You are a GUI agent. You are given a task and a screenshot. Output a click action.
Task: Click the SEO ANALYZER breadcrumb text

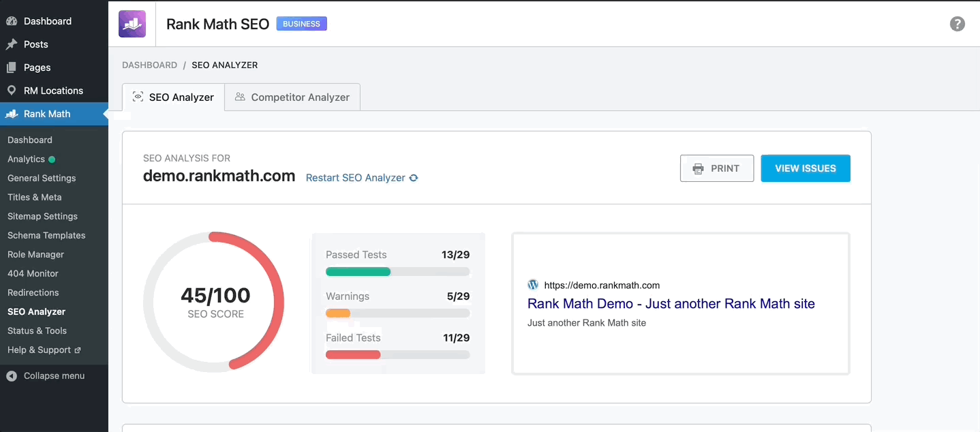coord(225,65)
